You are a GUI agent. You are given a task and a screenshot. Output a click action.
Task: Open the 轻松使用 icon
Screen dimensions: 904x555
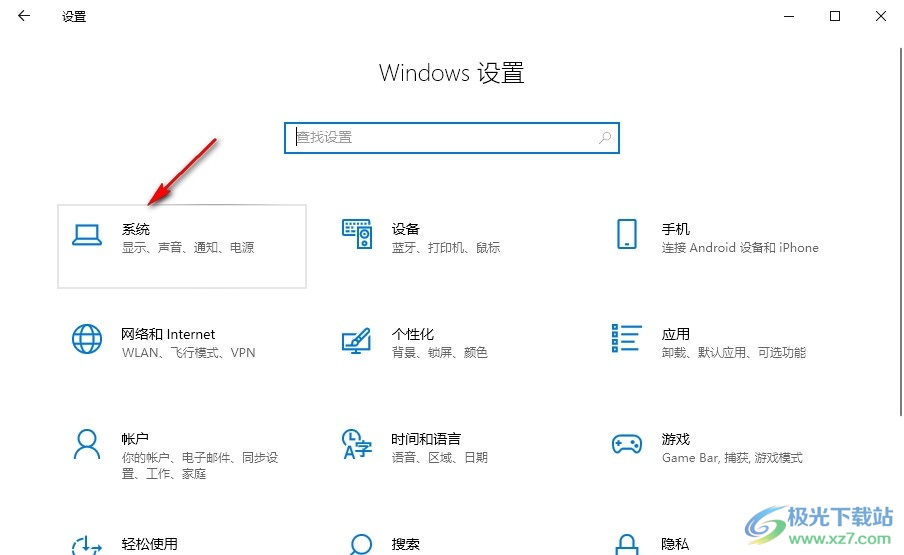point(87,545)
